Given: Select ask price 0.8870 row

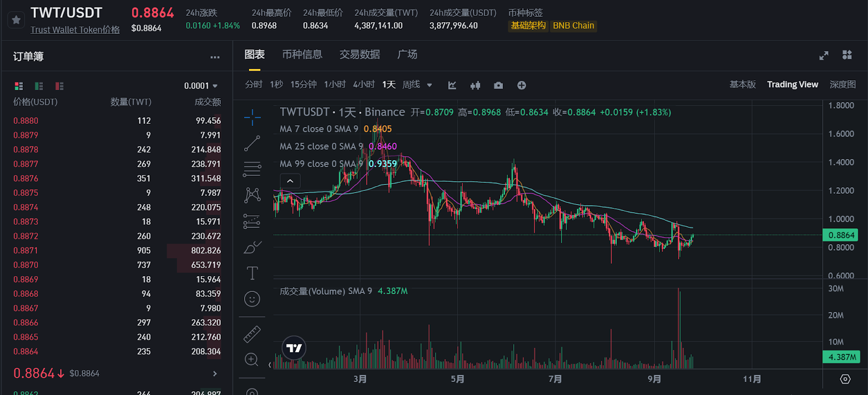Looking at the screenshot, I should 117,265.
